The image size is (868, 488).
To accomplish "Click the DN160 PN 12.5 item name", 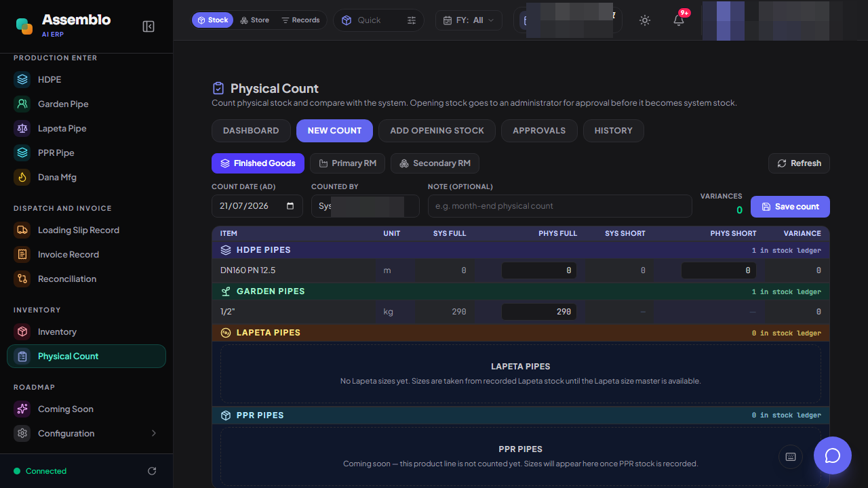I will click(248, 270).
